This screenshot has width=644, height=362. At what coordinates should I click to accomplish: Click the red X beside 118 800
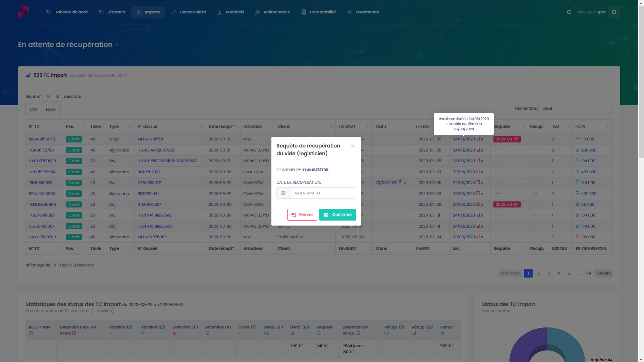pos(578,139)
